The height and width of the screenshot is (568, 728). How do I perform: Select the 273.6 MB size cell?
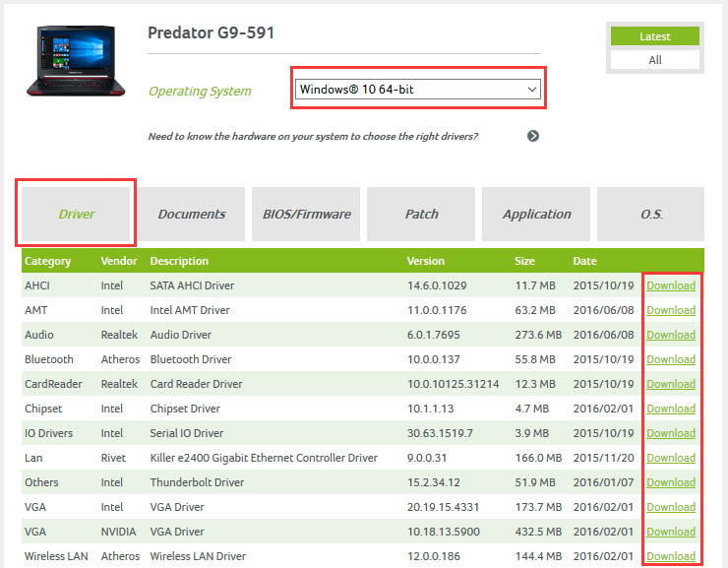(x=538, y=335)
